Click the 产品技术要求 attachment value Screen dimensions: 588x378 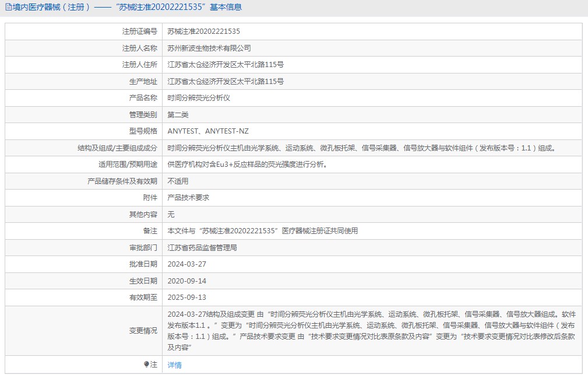pyautogui.click(x=188, y=197)
